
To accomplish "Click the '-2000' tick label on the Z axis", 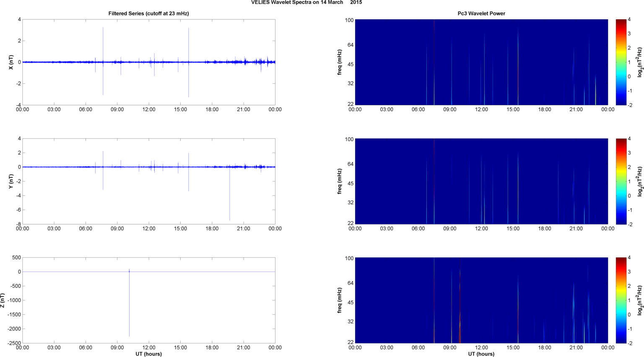I will click(13, 329).
